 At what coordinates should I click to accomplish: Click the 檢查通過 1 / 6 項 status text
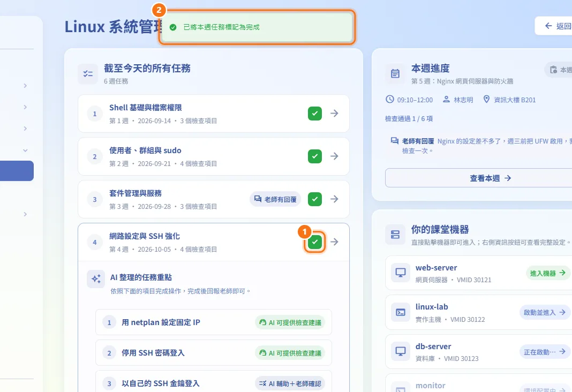click(x=409, y=118)
